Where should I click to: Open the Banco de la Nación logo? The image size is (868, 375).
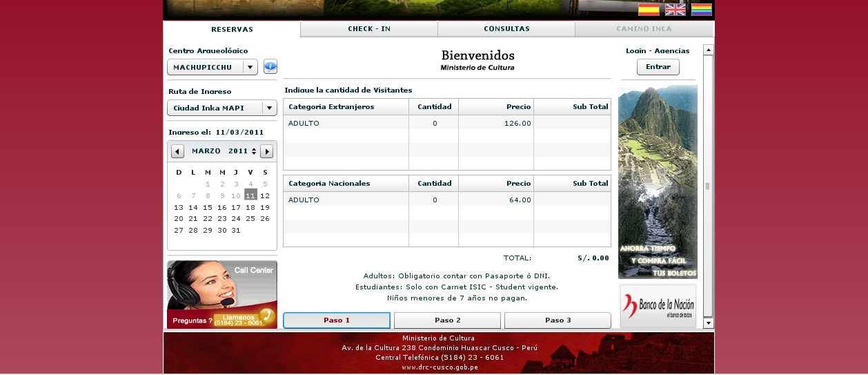click(658, 305)
